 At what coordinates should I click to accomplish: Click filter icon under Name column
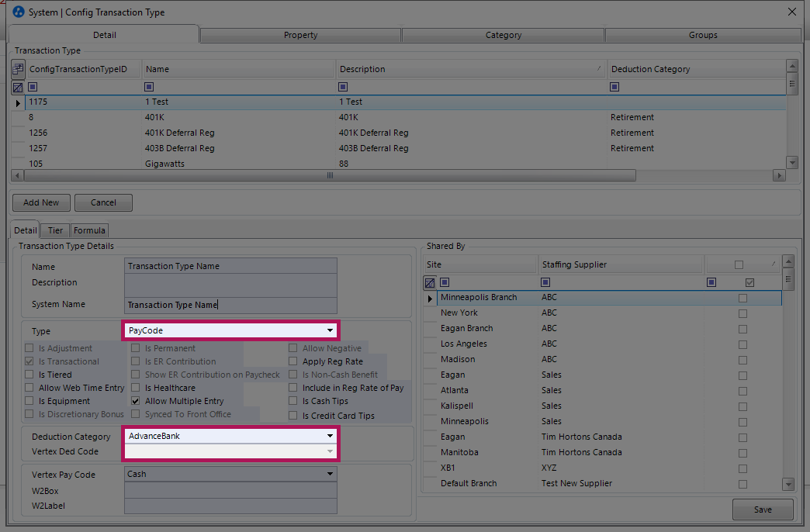(x=149, y=87)
